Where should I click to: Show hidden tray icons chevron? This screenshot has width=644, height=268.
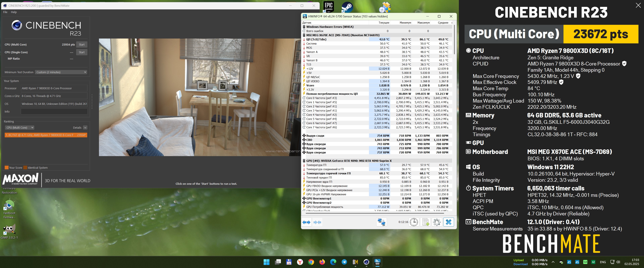[553, 262]
